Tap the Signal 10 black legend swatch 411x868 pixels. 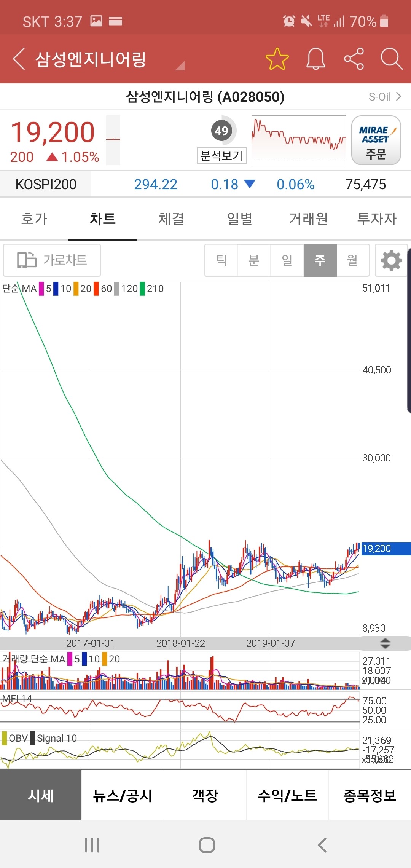(x=33, y=738)
